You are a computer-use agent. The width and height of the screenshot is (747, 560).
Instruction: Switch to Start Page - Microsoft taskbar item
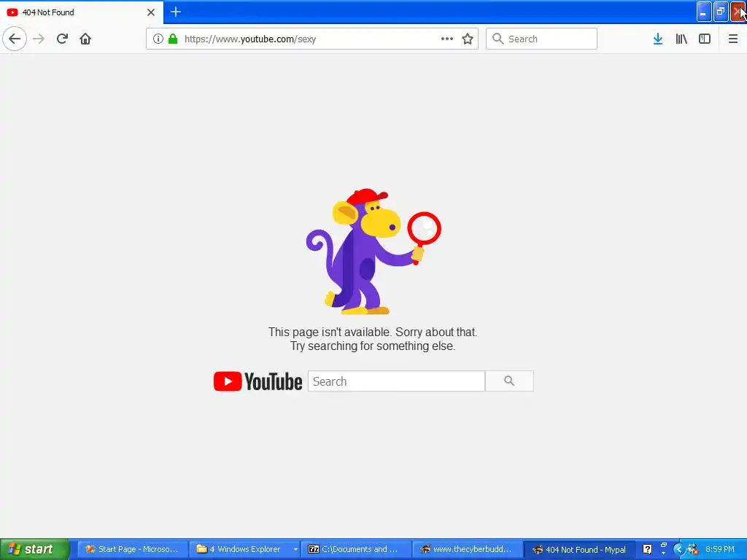click(132, 549)
